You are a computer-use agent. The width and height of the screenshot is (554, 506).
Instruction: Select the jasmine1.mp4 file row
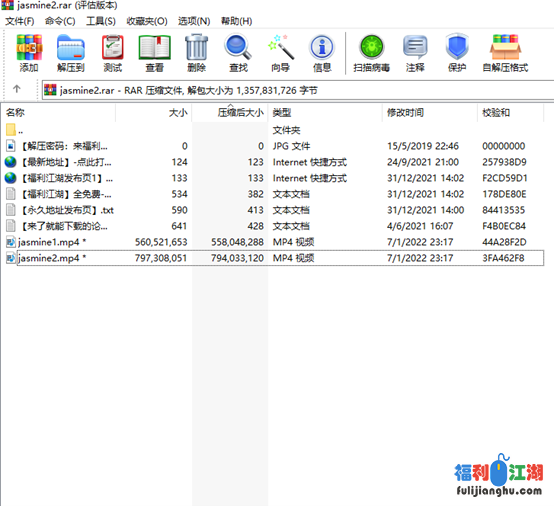[274, 242]
